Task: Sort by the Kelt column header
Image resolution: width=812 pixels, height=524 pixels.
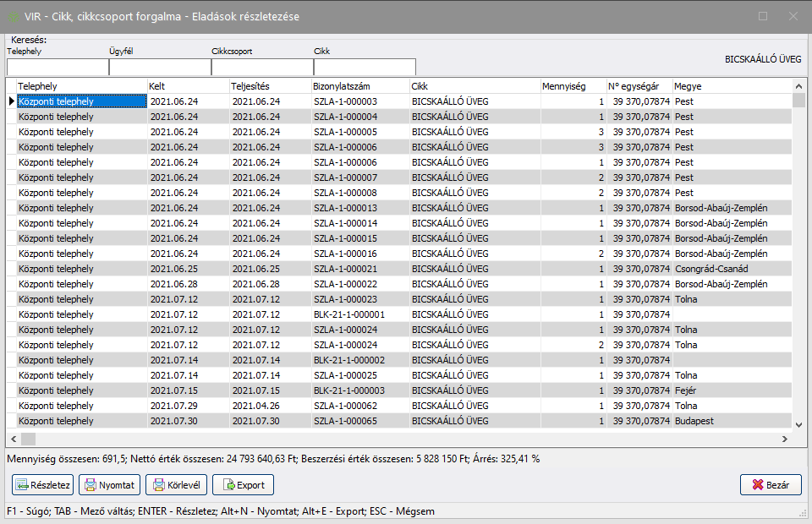Action: click(187, 86)
